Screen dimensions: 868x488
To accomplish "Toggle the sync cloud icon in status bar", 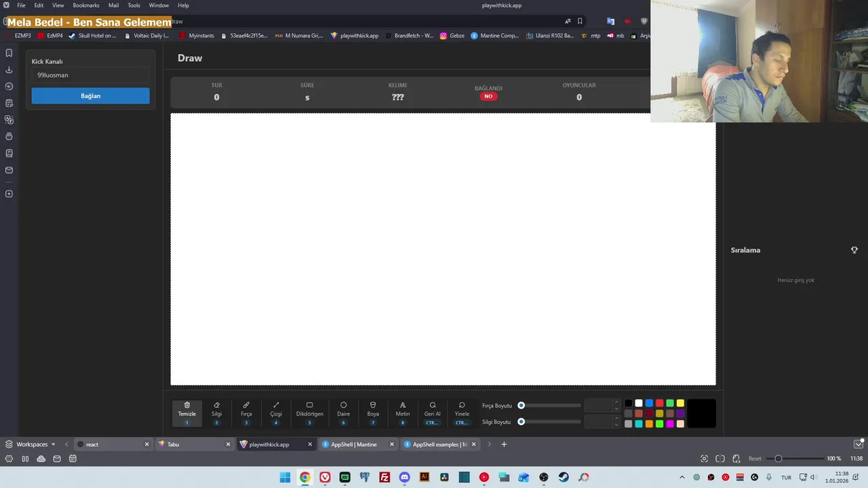I will tap(41, 459).
